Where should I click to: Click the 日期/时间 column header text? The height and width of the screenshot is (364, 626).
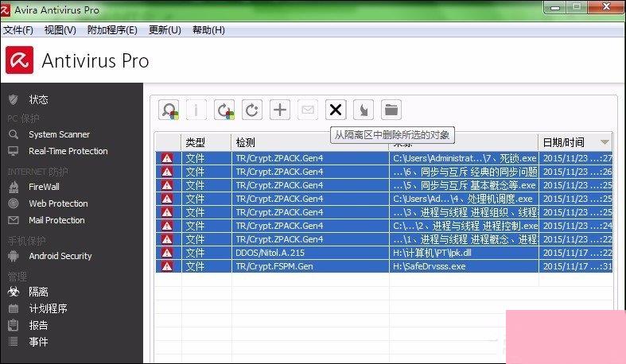[x=564, y=142]
